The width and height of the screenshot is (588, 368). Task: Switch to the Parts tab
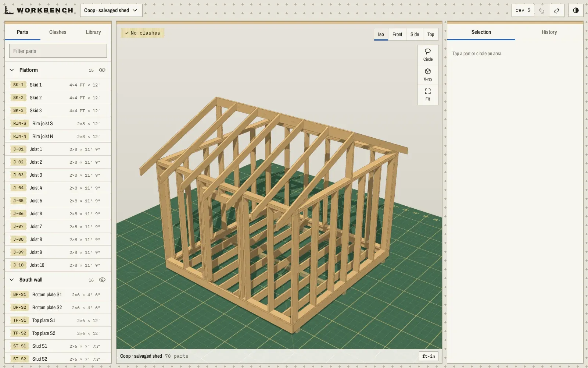[22, 32]
